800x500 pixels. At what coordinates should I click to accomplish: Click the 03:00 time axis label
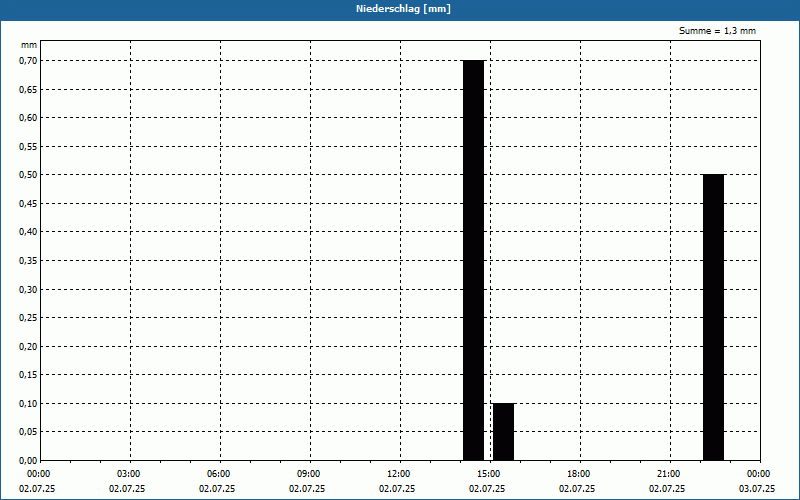tap(129, 474)
